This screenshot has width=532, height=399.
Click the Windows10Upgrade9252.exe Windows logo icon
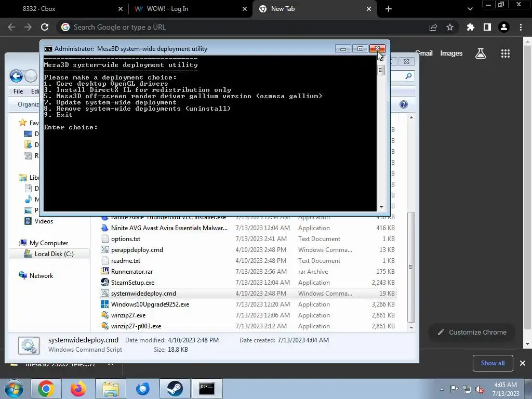pos(105,304)
